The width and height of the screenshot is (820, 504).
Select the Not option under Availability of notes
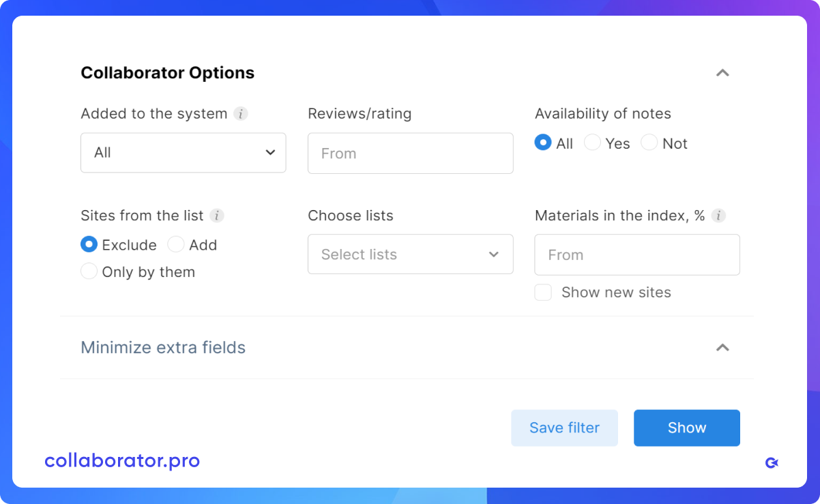(x=648, y=143)
